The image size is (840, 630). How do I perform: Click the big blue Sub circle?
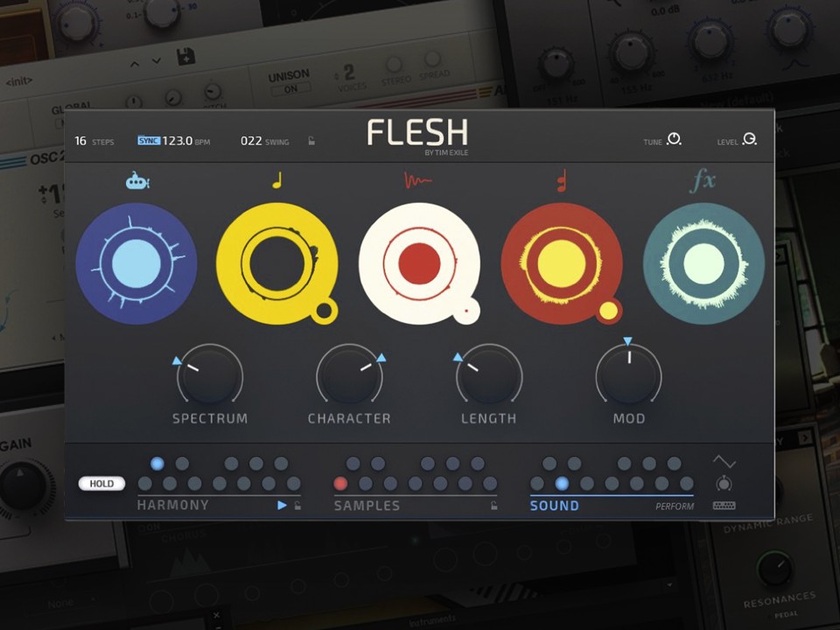click(136, 263)
